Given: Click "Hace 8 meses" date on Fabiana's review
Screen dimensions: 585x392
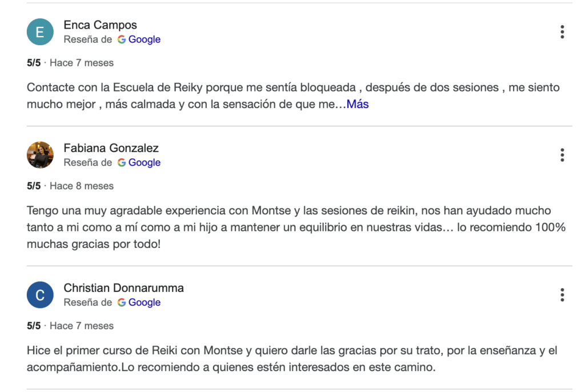Looking at the screenshot, I should point(82,186).
